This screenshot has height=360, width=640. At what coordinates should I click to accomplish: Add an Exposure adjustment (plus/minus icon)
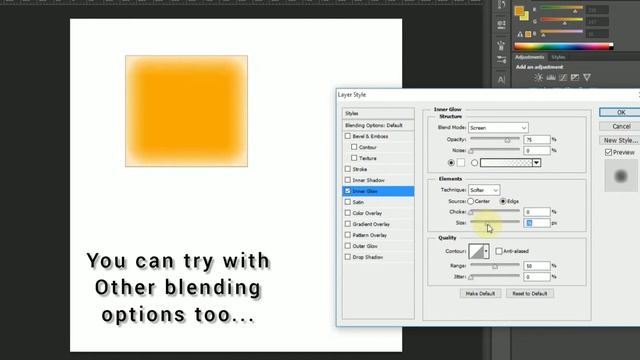(575, 78)
